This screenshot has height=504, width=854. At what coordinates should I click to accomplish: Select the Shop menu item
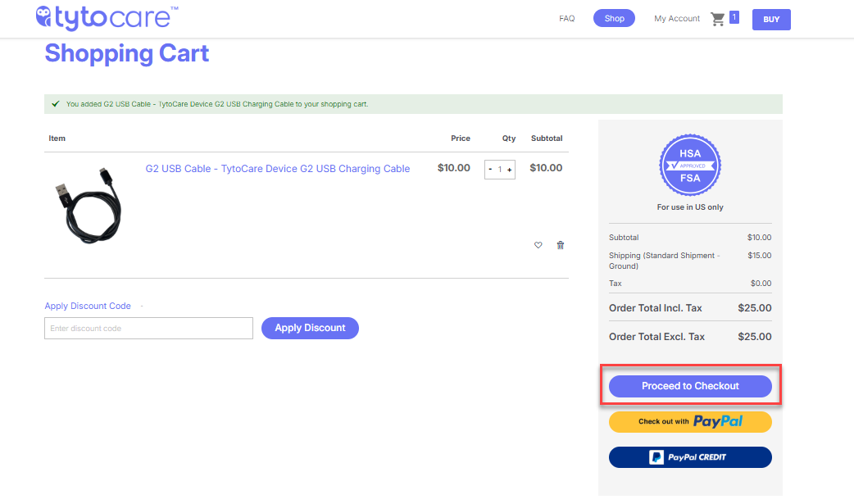614,19
